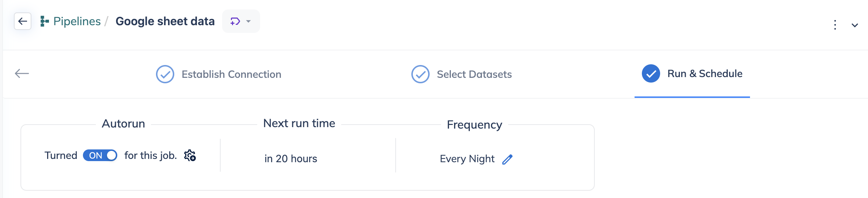Edit frequency with the pencil icon
Screen dimensions: 868x198
point(507,159)
